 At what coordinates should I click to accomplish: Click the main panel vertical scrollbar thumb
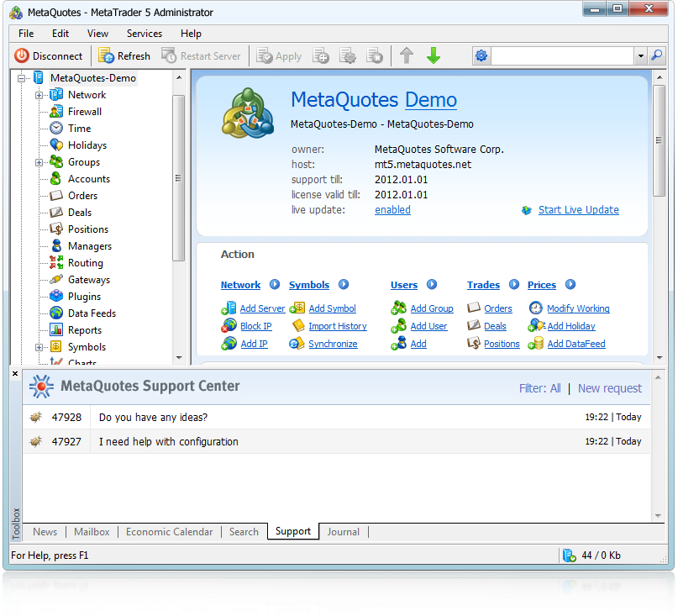659,140
